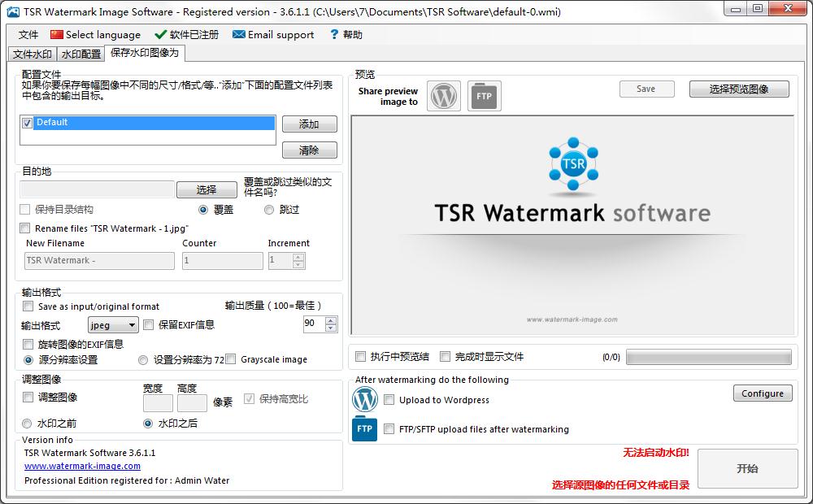Click blue WordPress logo beside Upload option

(365, 399)
